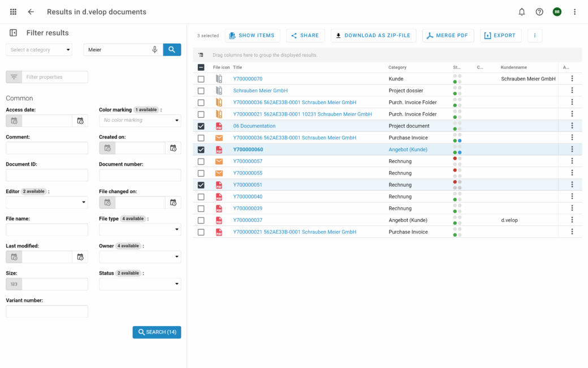The image size is (588, 368).
Task: Select the Schrauben Meier GmbH row checkbox
Action: pos(201,91)
